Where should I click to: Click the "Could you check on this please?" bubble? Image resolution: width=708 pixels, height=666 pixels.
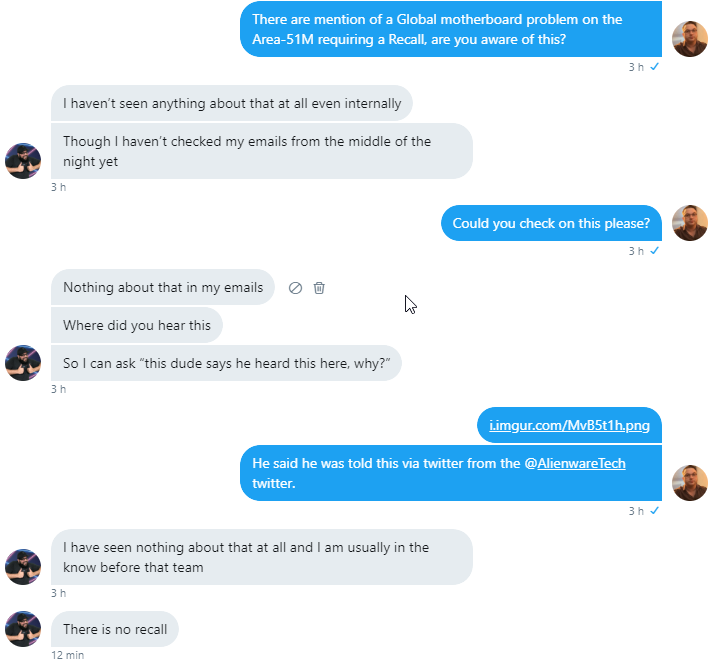click(551, 223)
